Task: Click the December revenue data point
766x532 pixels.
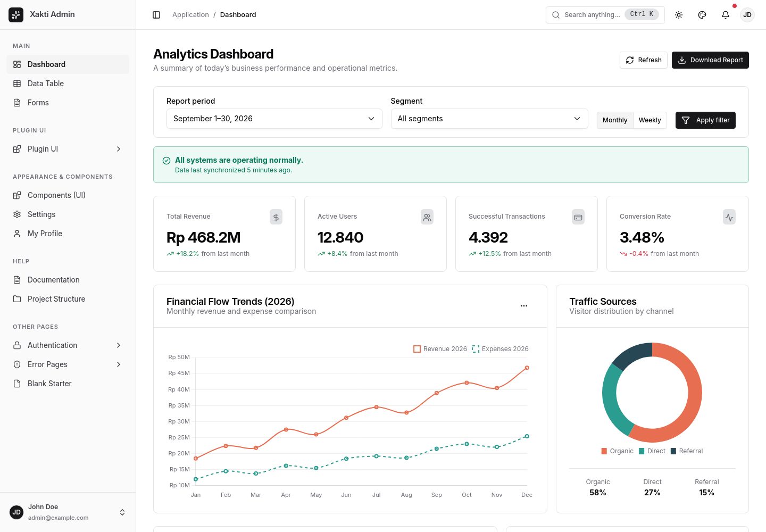Action: point(527,368)
